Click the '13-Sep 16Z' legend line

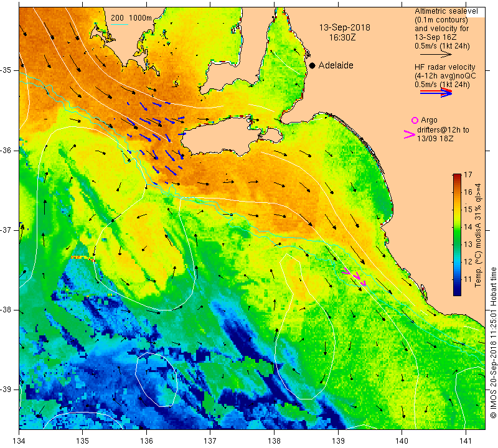435,37
